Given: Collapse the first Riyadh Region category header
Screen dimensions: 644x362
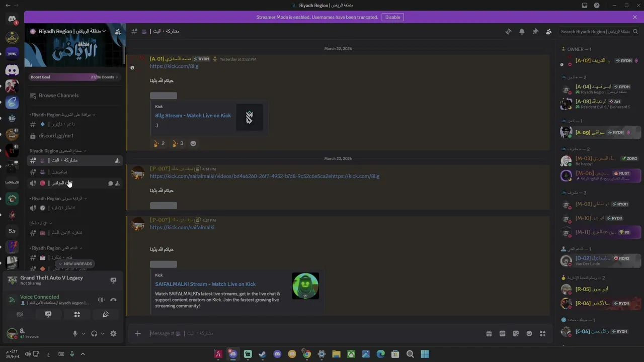Looking at the screenshot, I should tap(62, 115).
